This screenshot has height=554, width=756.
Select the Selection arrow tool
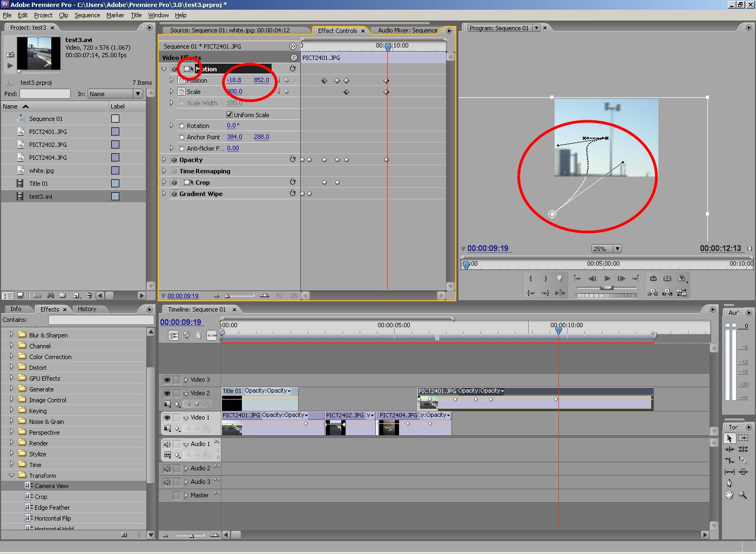729,438
